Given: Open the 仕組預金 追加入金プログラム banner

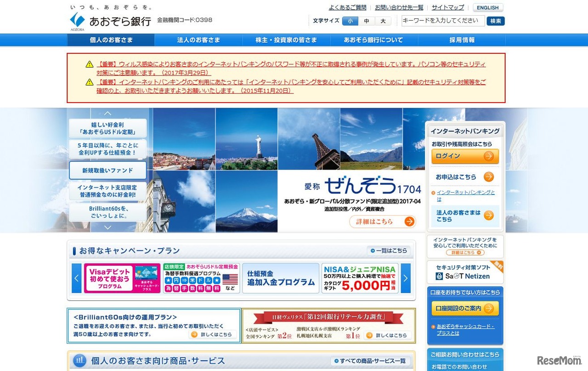Looking at the screenshot, I should 281,278.
